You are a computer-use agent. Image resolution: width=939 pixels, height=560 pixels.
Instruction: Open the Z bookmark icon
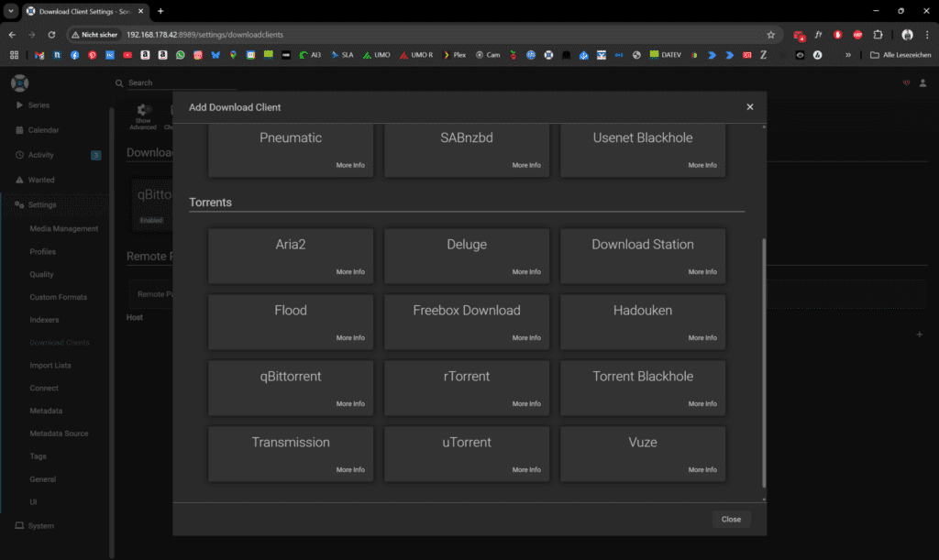764,55
